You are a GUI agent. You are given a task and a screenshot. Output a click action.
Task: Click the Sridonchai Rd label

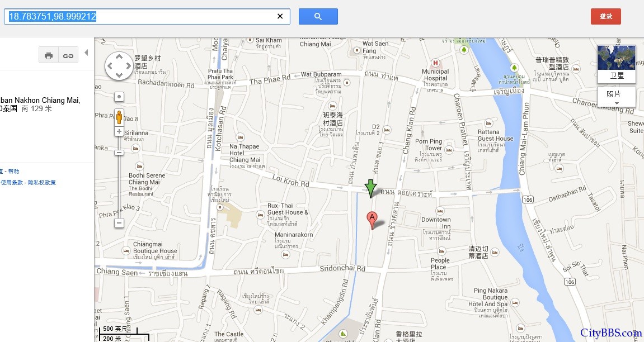342,268
